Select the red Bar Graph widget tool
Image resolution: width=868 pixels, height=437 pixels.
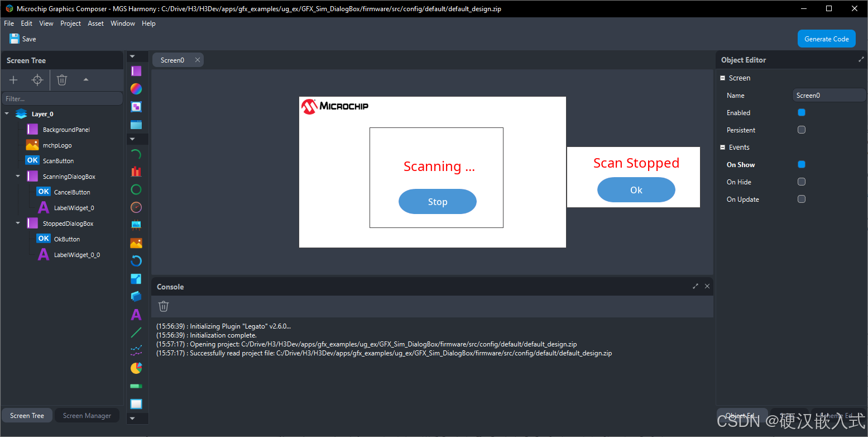[136, 172]
